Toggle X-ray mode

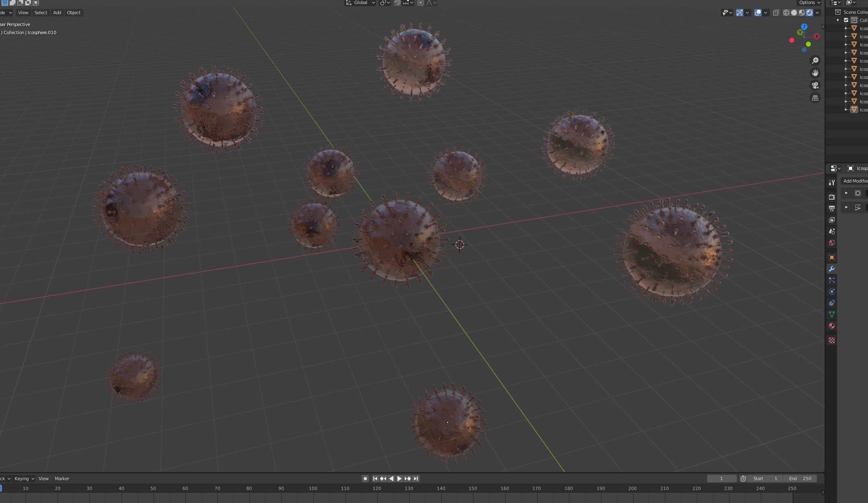(776, 13)
